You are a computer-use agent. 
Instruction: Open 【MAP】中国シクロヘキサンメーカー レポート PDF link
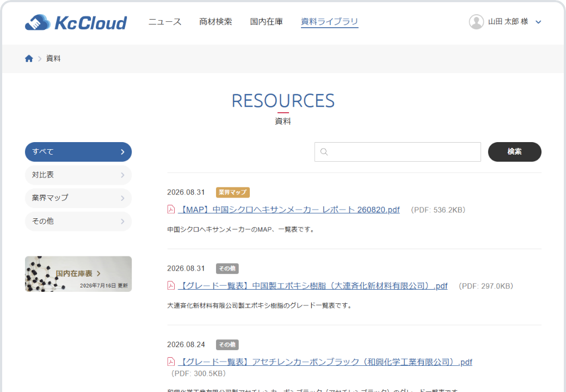pos(289,210)
